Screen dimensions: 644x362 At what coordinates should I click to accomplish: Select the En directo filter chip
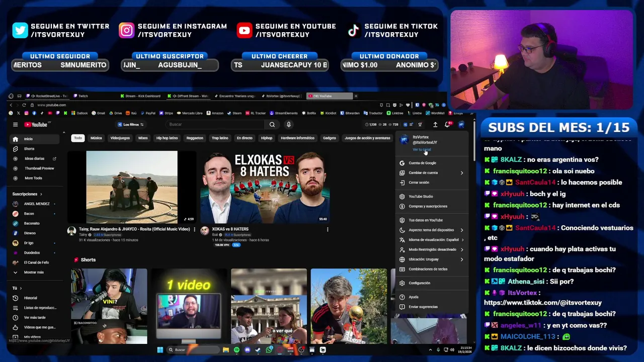245,138
